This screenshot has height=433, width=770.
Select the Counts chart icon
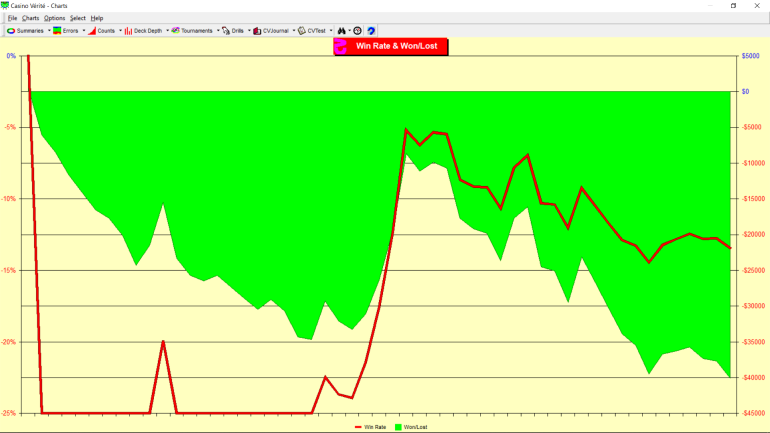[93, 31]
